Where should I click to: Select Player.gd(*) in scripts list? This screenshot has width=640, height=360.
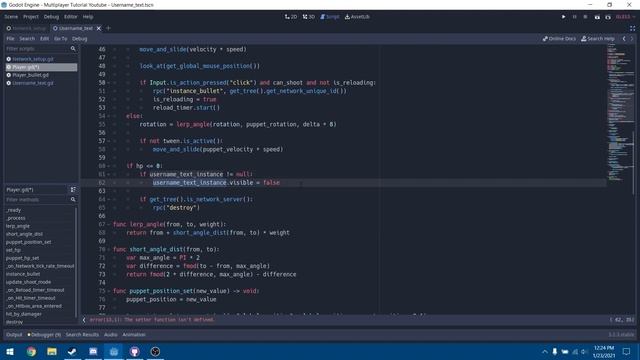coord(41,67)
